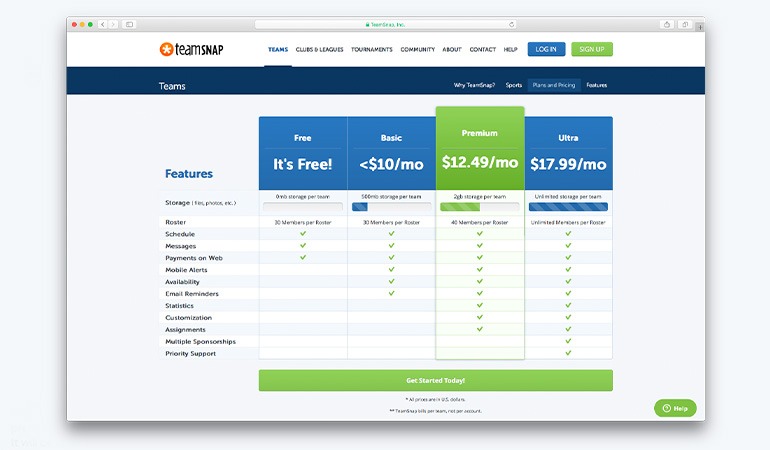This screenshot has height=450, width=770.
Task: Click the Schedule checkmark under Basic
Action: coord(391,234)
